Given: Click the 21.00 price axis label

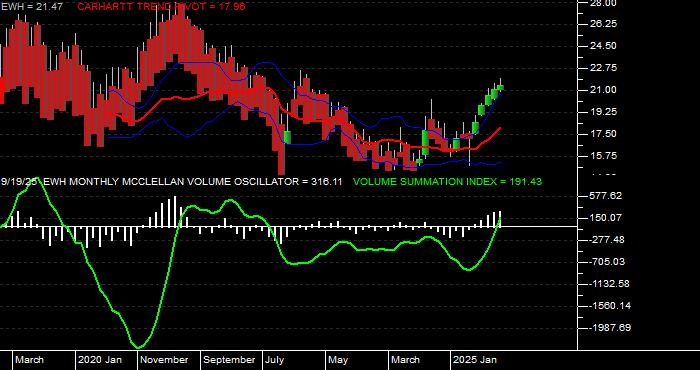Looking at the screenshot, I should tap(603, 90).
